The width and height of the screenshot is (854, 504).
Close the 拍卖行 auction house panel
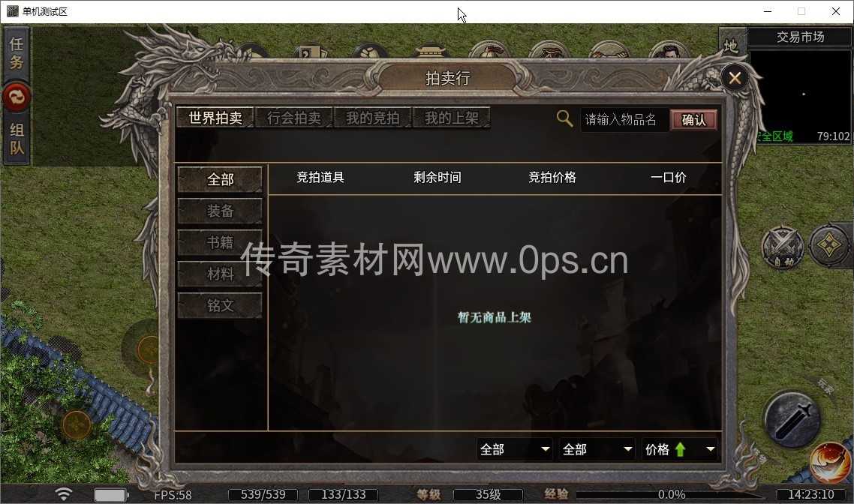[735, 79]
